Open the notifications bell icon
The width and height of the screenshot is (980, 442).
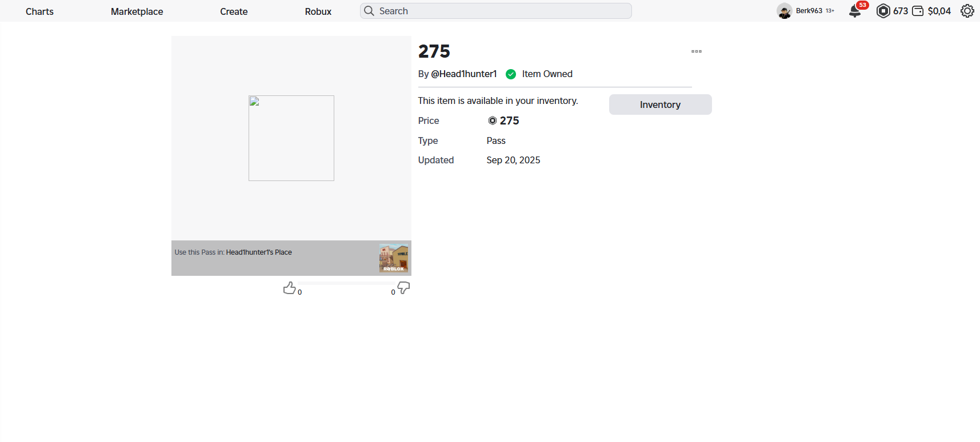click(x=855, y=11)
